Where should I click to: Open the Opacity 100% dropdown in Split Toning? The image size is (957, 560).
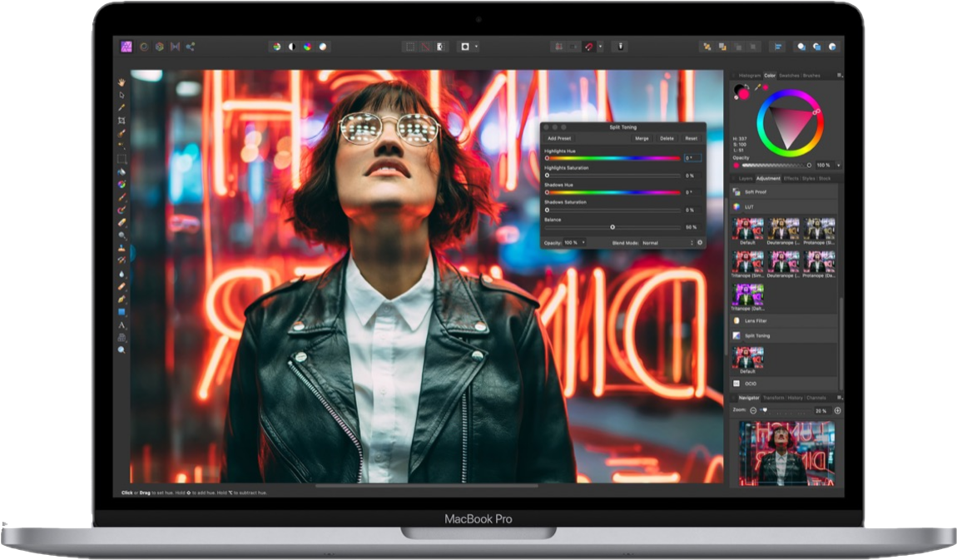[574, 242]
